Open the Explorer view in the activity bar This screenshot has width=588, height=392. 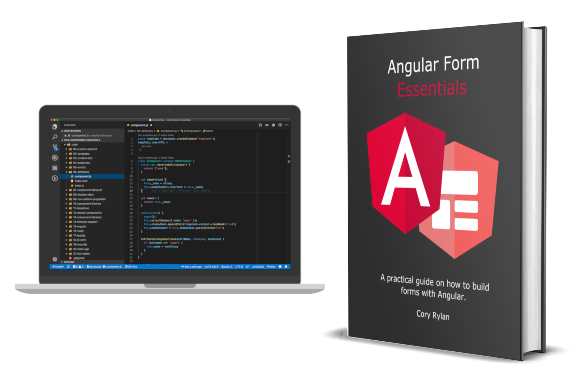tap(55, 127)
